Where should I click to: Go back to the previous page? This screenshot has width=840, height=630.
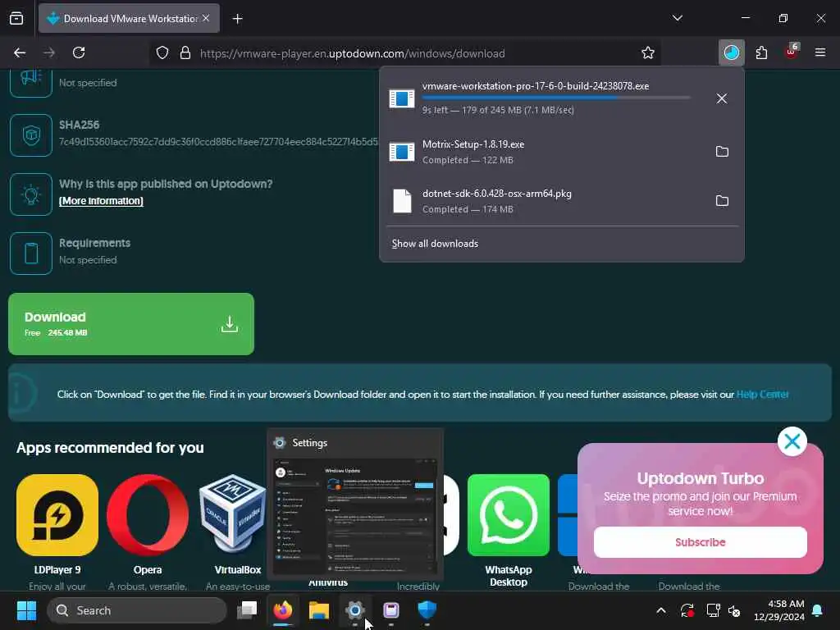pos(20,52)
